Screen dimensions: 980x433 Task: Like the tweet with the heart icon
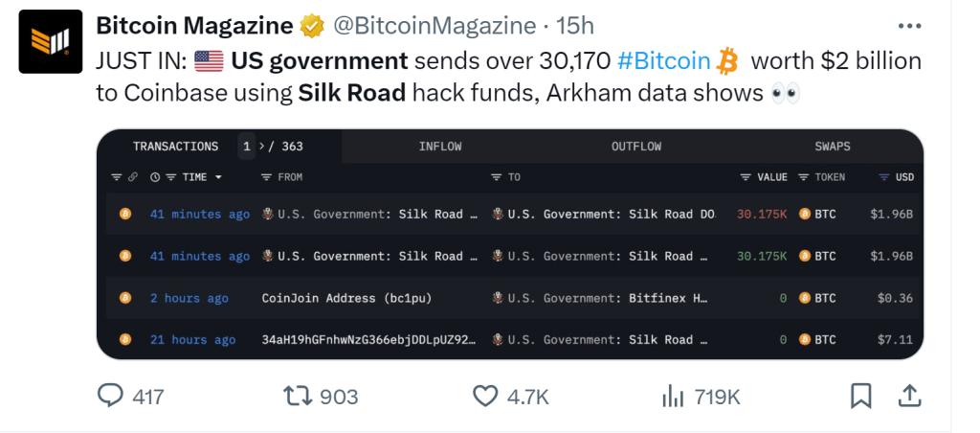[x=486, y=396]
